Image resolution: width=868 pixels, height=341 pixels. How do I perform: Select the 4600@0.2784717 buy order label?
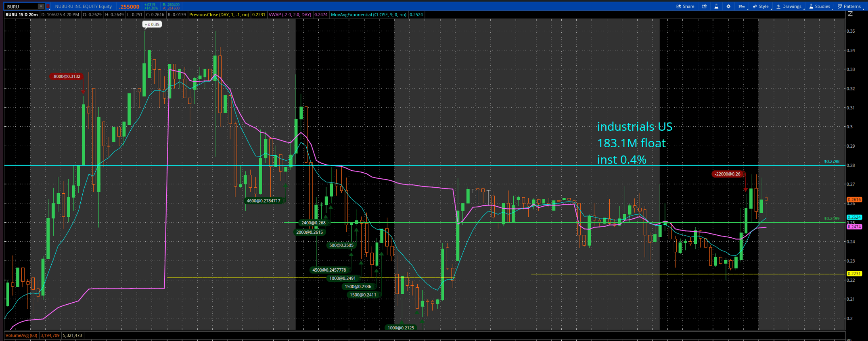(x=264, y=201)
